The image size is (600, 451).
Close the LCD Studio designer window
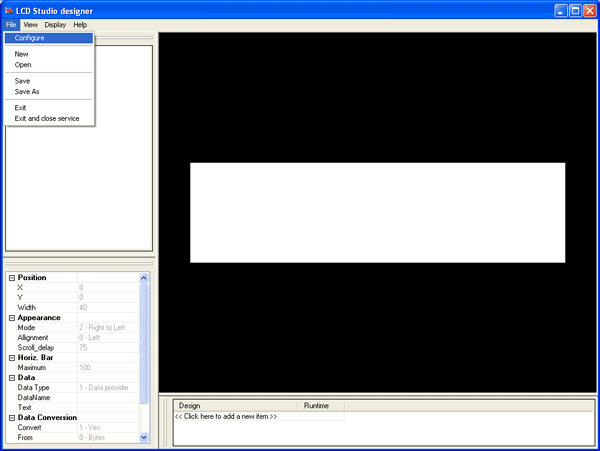coord(590,11)
